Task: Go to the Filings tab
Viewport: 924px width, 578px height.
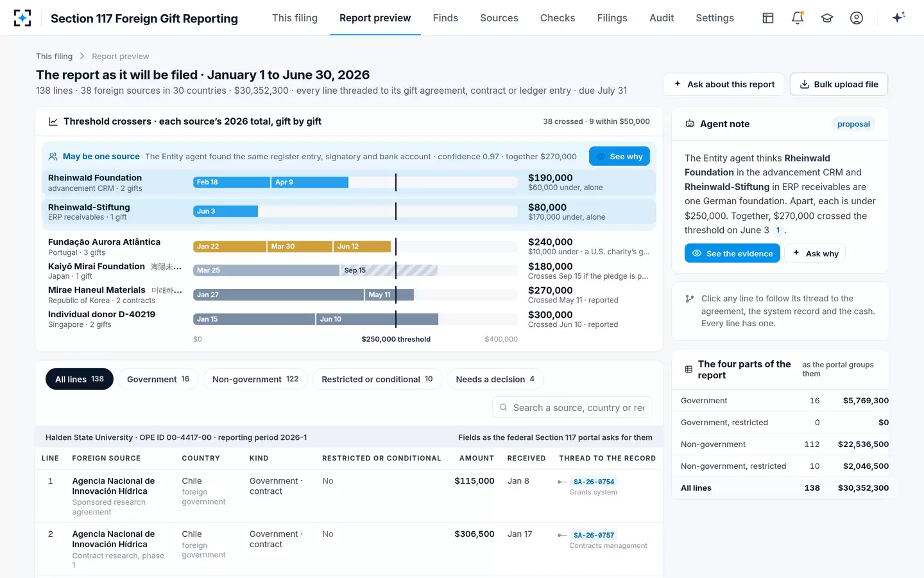Action: [612, 18]
